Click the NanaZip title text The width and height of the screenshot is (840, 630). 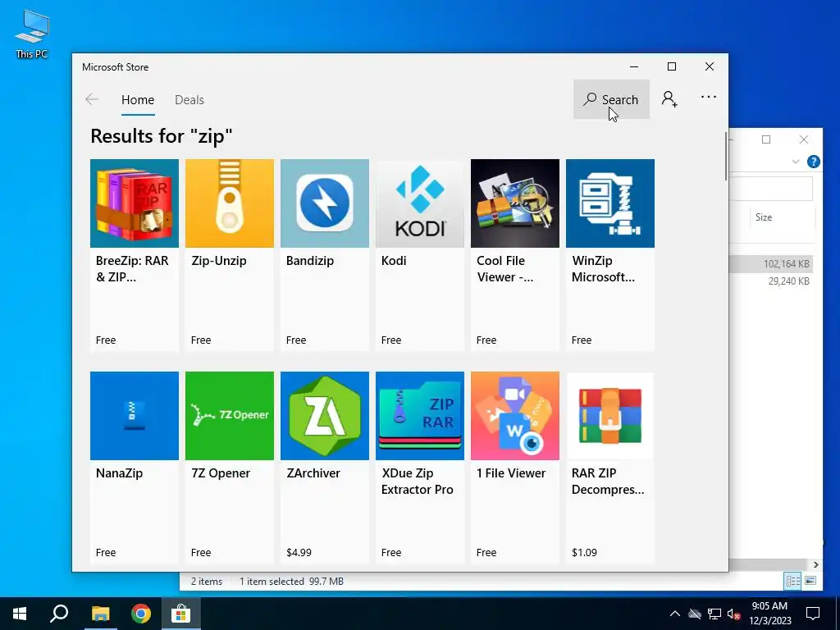coord(119,473)
